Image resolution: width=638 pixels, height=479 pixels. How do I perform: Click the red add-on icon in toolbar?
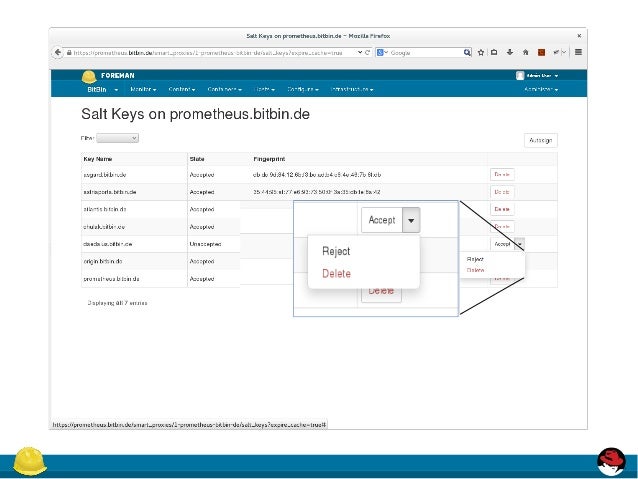[541, 52]
